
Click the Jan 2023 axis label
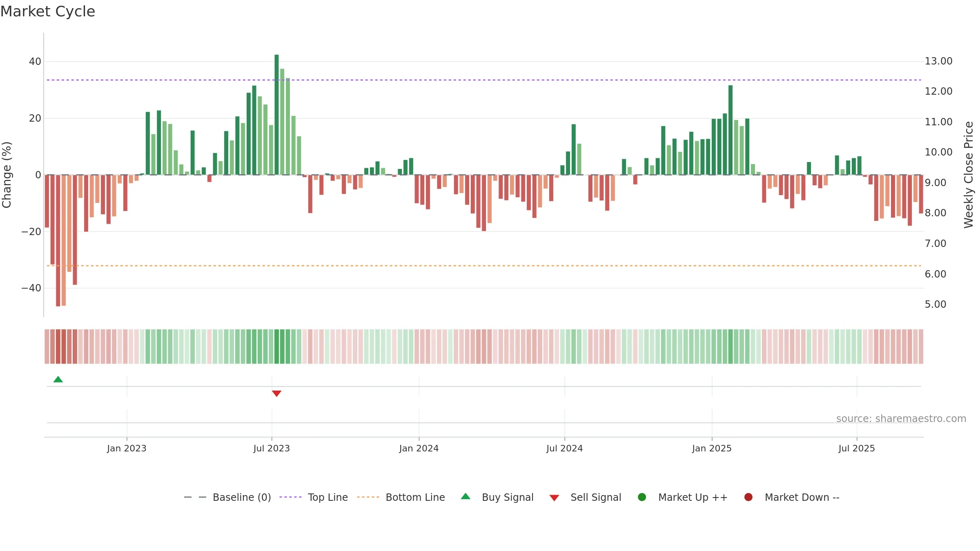pyautogui.click(x=127, y=448)
